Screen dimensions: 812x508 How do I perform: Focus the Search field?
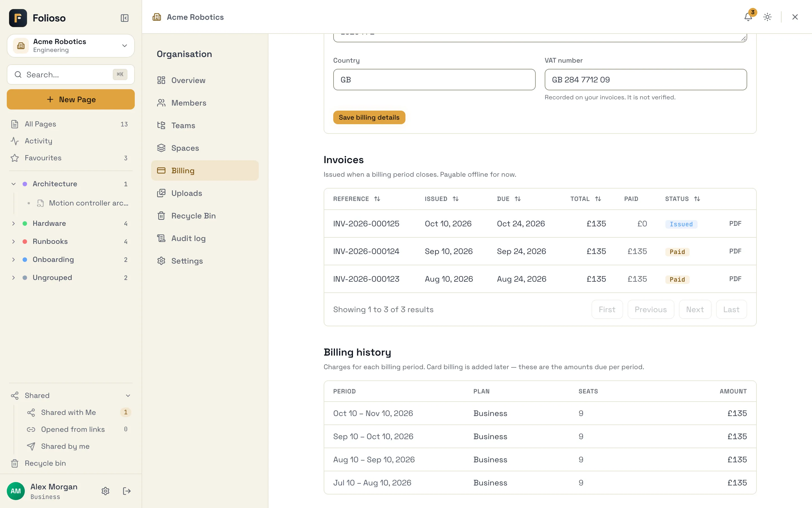[71, 75]
